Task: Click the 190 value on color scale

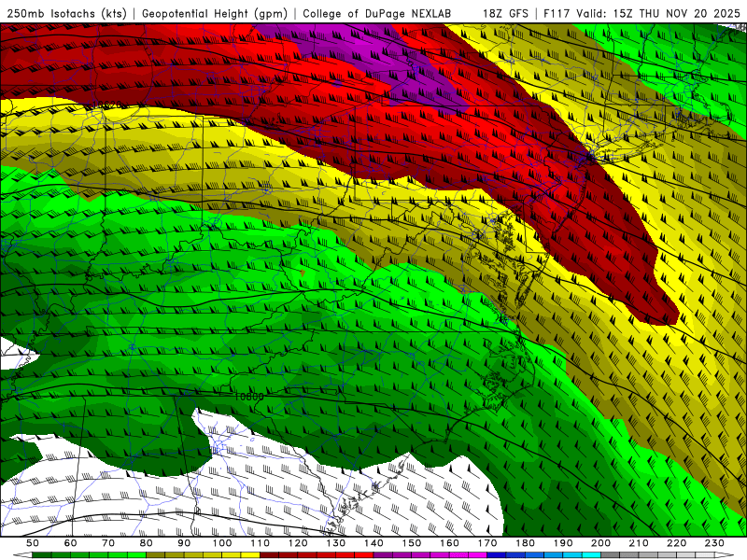Action: pyautogui.click(x=563, y=543)
